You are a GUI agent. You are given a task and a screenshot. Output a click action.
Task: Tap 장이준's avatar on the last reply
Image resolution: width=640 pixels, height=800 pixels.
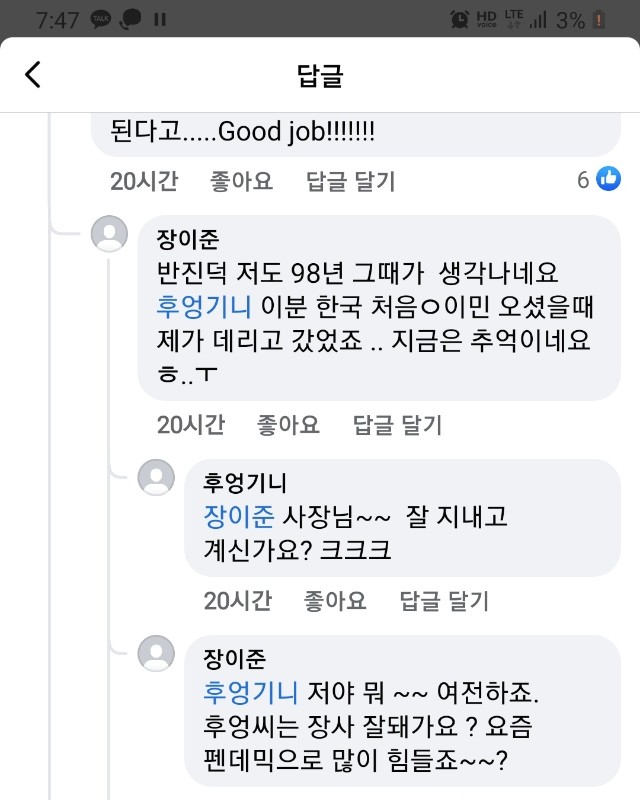pos(156,652)
